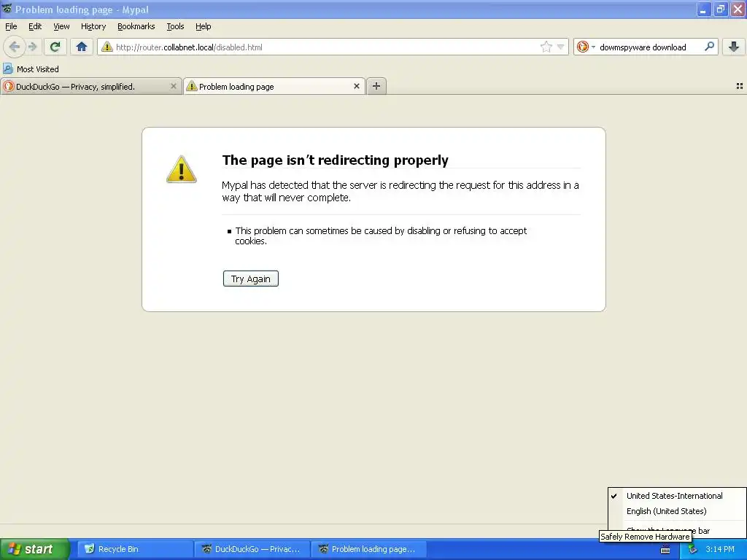
Task: Click the warning site identity icon in address bar
Action: pyautogui.click(x=107, y=47)
